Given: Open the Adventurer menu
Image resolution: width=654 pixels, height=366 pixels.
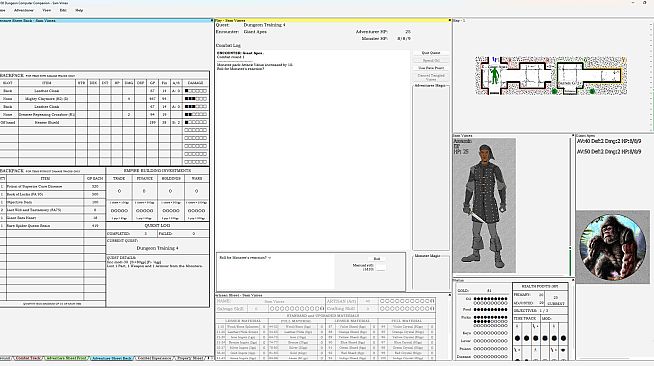Looking at the screenshot, I should [x=24, y=10].
